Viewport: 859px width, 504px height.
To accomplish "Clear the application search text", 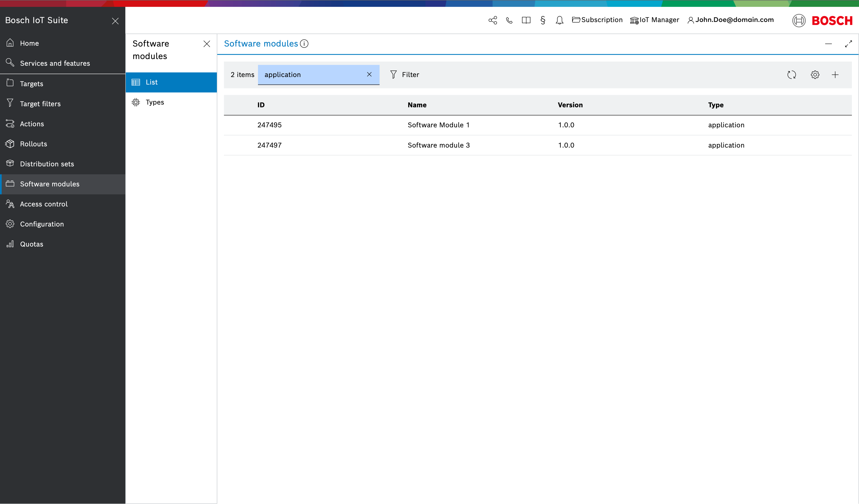I will [x=369, y=74].
